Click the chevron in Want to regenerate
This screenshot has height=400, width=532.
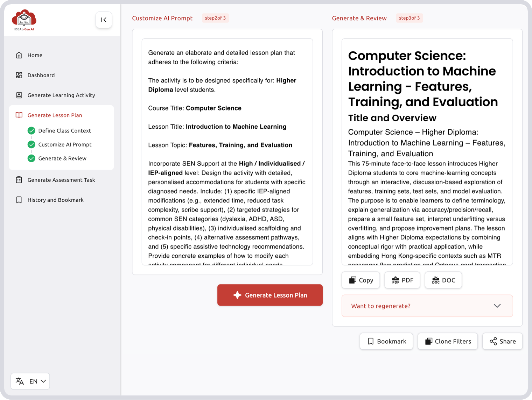497,306
